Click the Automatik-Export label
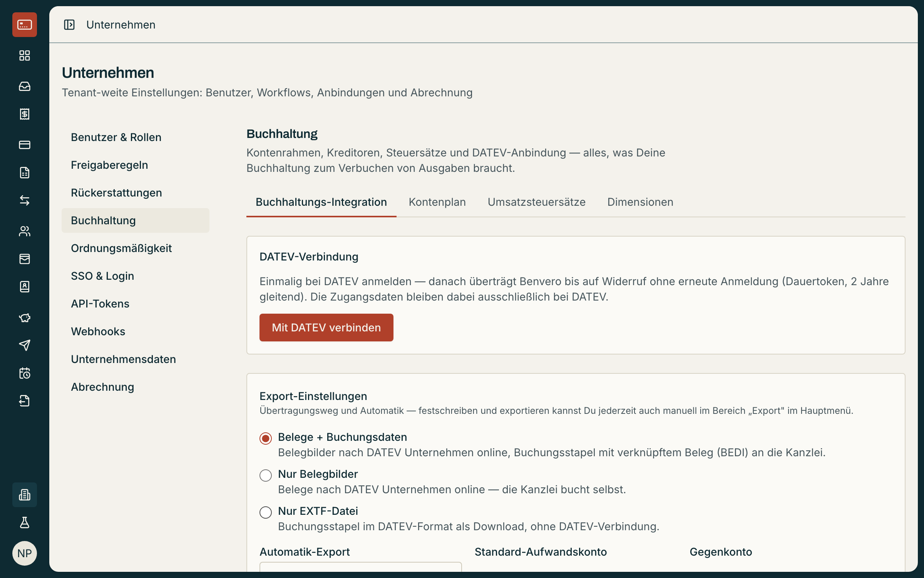The image size is (924, 578). tap(305, 552)
